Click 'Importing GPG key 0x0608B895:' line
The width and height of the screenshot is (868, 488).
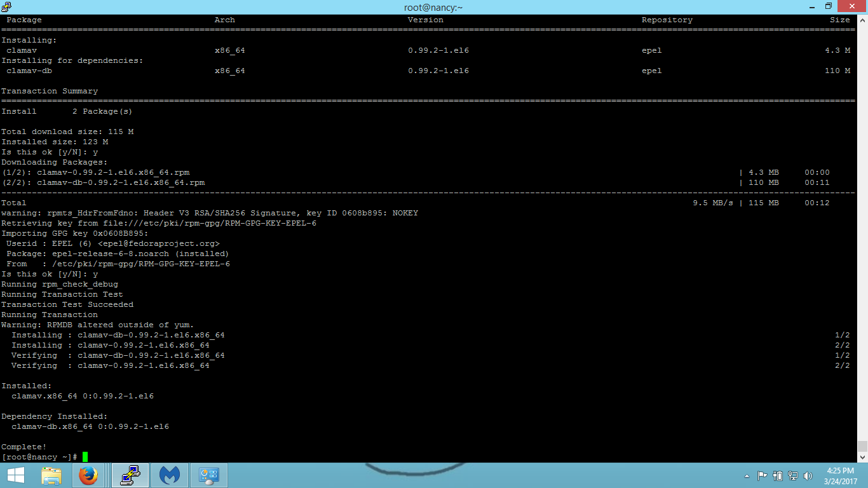click(x=75, y=233)
